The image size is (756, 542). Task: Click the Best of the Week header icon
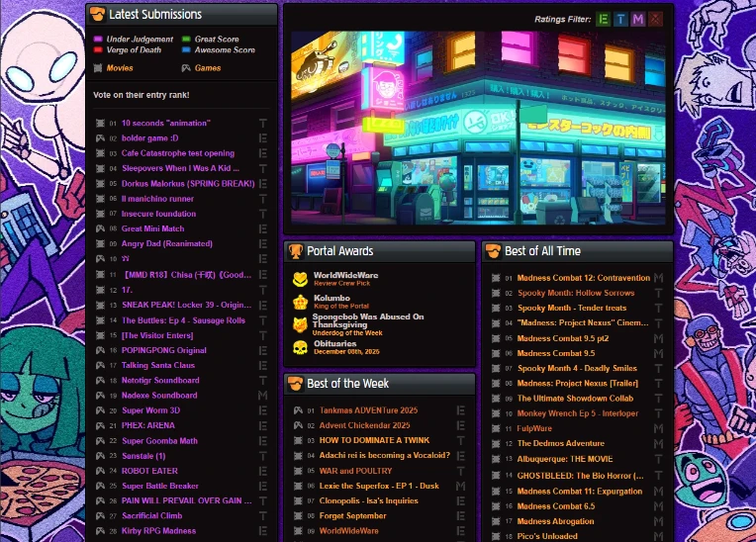296,384
